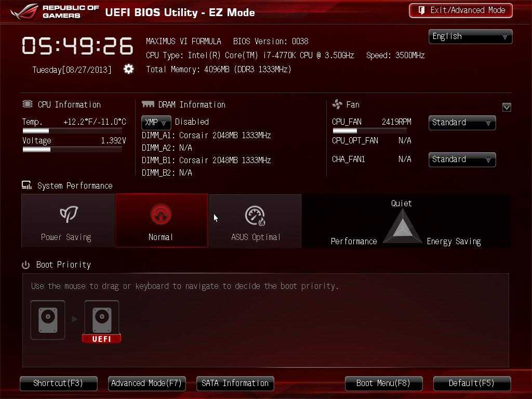532x399 pixels.
Task: Click the Fan pinwheel icon
Action: coord(337,104)
